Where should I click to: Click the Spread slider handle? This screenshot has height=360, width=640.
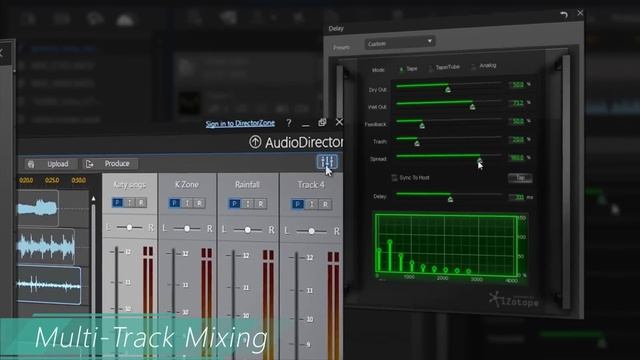click(480, 160)
